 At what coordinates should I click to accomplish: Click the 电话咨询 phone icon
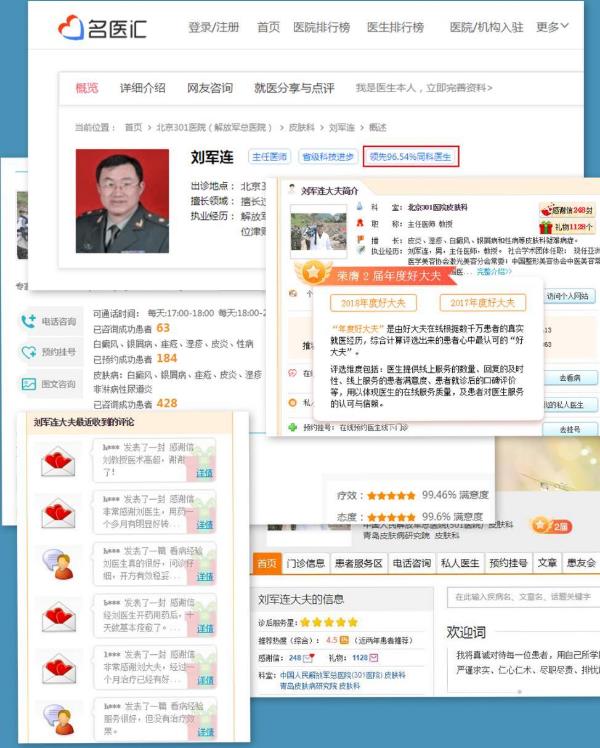click(x=28, y=321)
